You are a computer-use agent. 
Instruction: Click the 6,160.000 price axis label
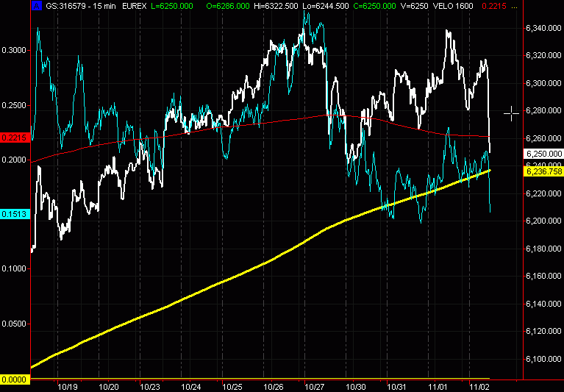click(x=543, y=276)
